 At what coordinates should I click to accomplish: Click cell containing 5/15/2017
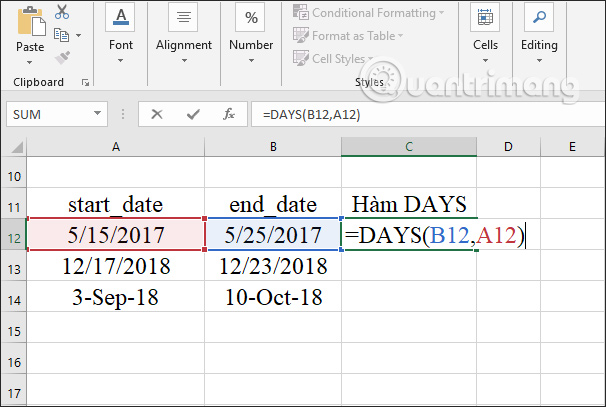(x=116, y=235)
